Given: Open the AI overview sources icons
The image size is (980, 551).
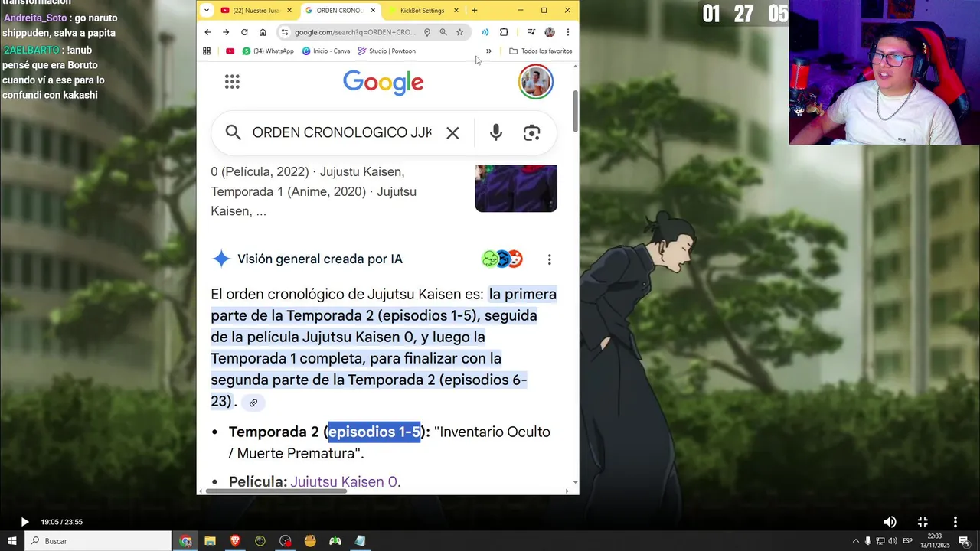Looking at the screenshot, I should [x=502, y=259].
